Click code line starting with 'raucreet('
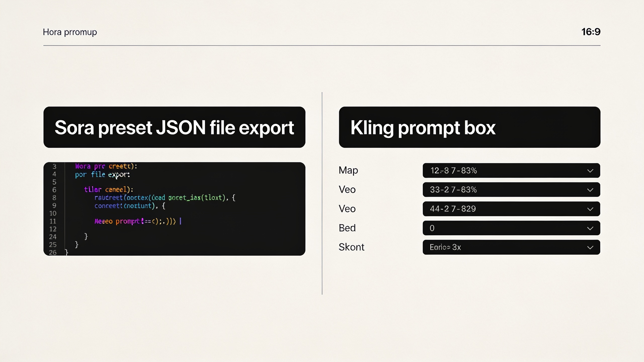Screen dimensions: 644x362 click(165, 198)
